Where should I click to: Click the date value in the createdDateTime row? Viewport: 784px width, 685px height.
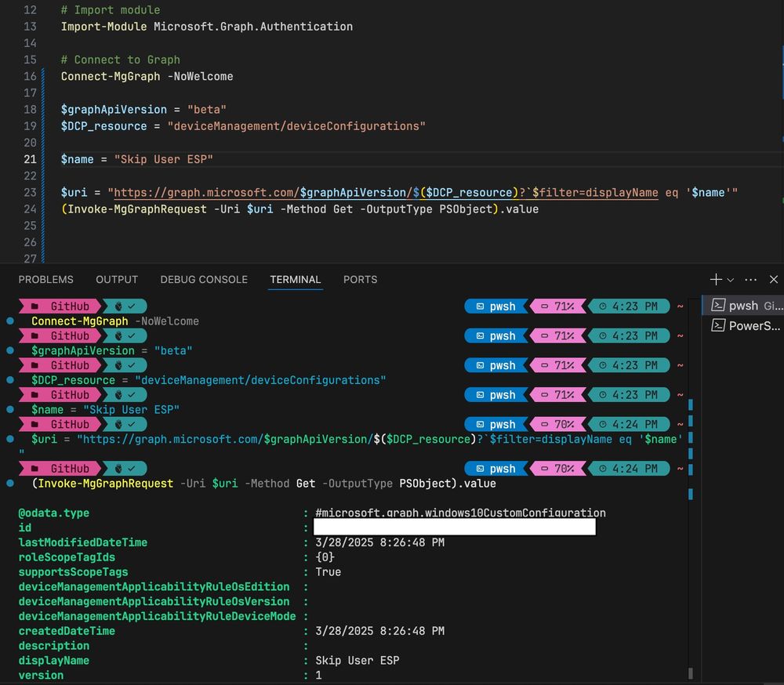(x=380, y=631)
